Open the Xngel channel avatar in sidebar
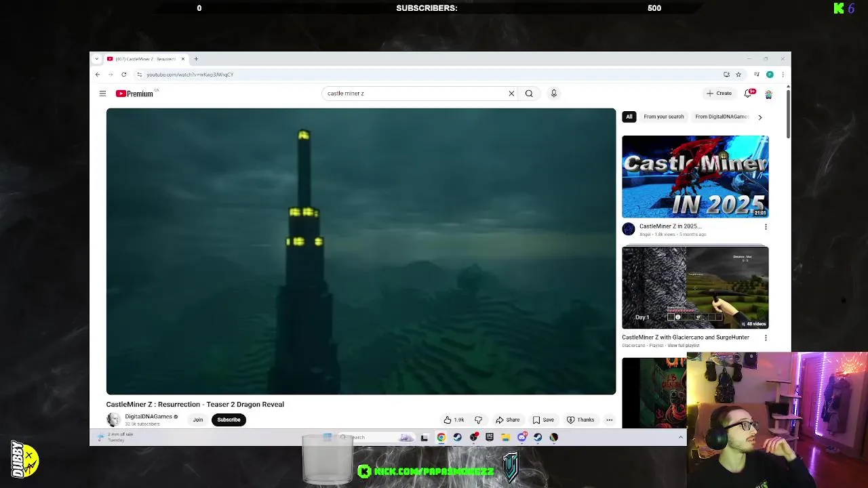 click(629, 229)
